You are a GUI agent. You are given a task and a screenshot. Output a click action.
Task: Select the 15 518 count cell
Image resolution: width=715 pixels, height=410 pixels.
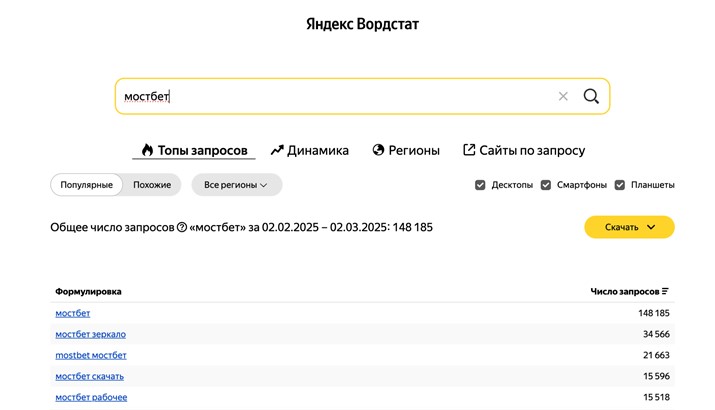[x=656, y=397]
